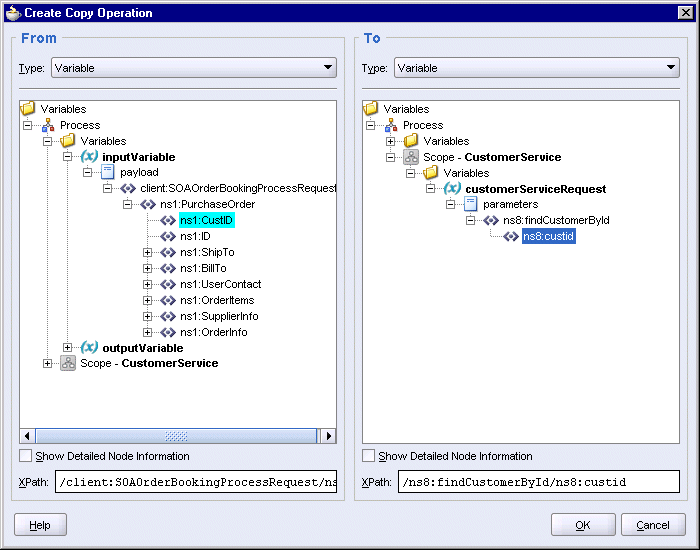Open the From Type dropdown
The image size is (700, 550).
pos(194,68)
